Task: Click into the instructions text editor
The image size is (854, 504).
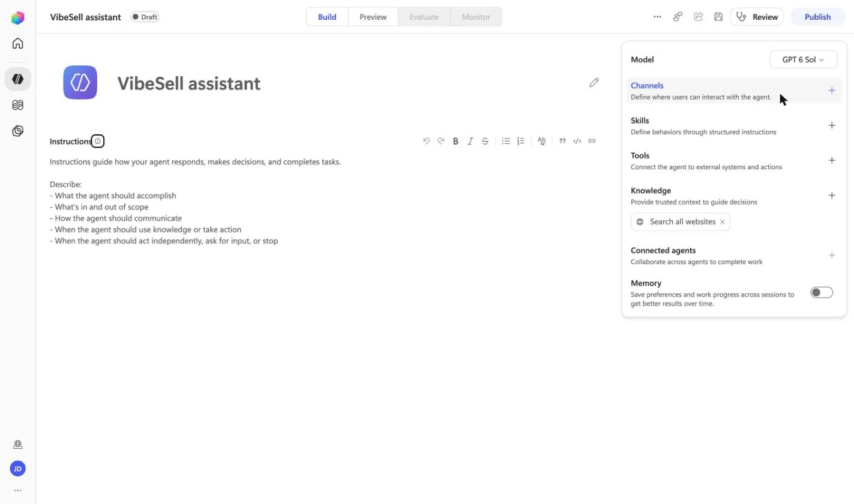Action: (324, 201)
